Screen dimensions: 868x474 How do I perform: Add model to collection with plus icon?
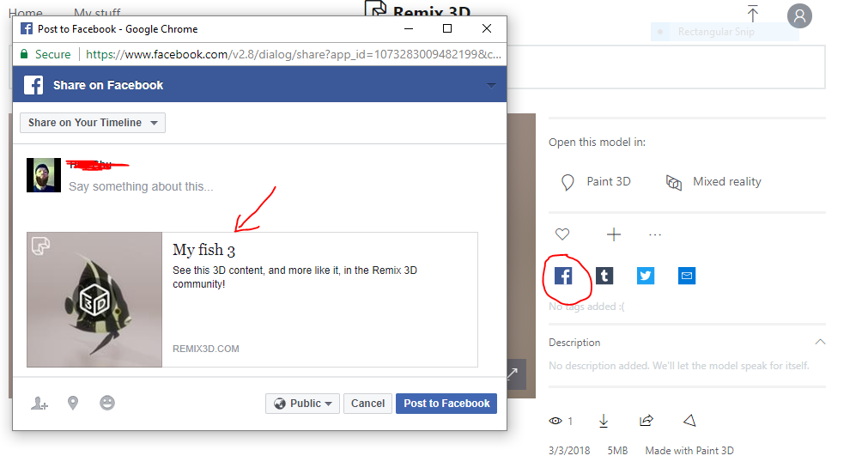[x=613, y=234]
